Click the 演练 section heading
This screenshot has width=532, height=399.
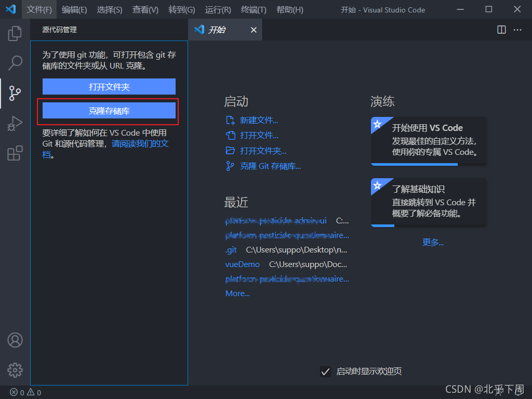pyautogui.click(x=382, y=101)
